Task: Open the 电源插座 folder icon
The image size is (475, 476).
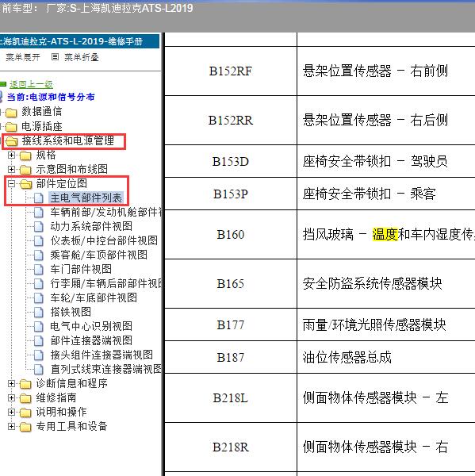Action: (11, 127)
